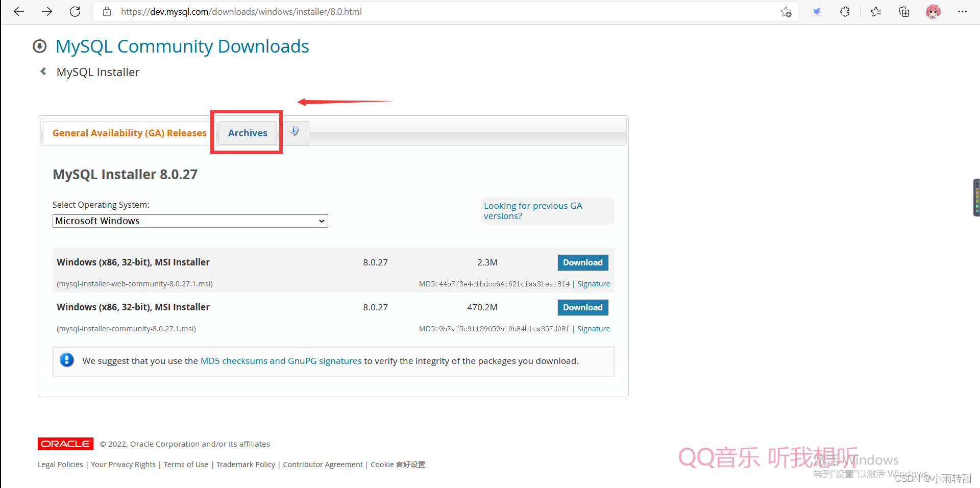
Task: Click the Oracle logo
Action: pos(65,444)
